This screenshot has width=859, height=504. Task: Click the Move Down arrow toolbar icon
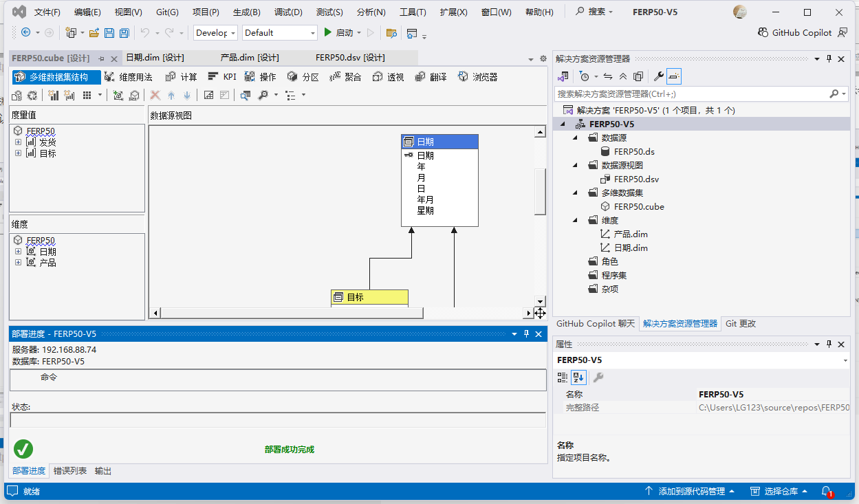coord(187,96)
